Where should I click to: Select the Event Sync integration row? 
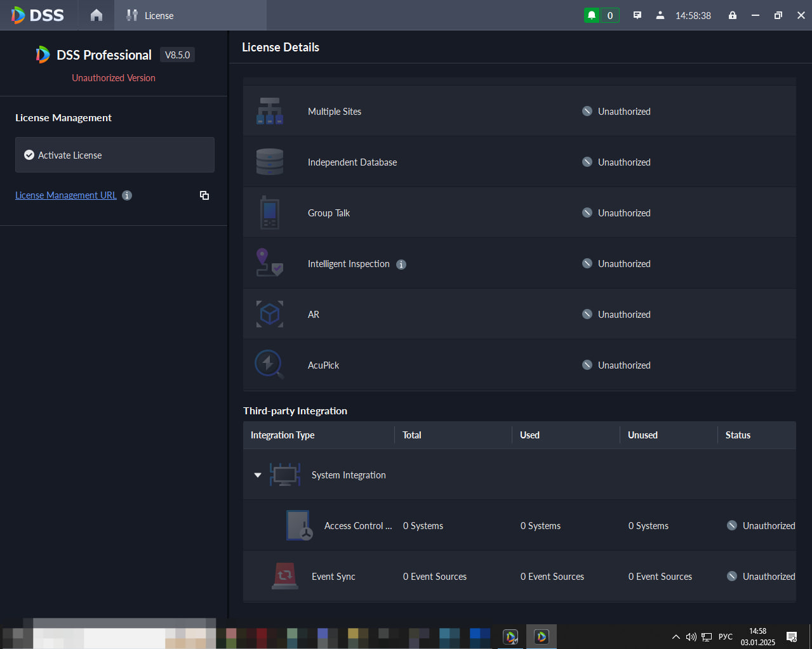pos(519,576)
